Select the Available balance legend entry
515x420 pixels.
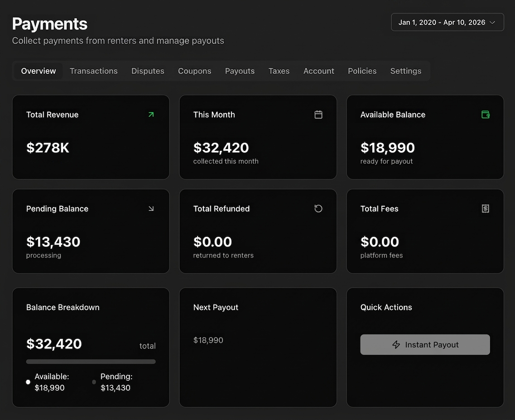tap(53, 382)
